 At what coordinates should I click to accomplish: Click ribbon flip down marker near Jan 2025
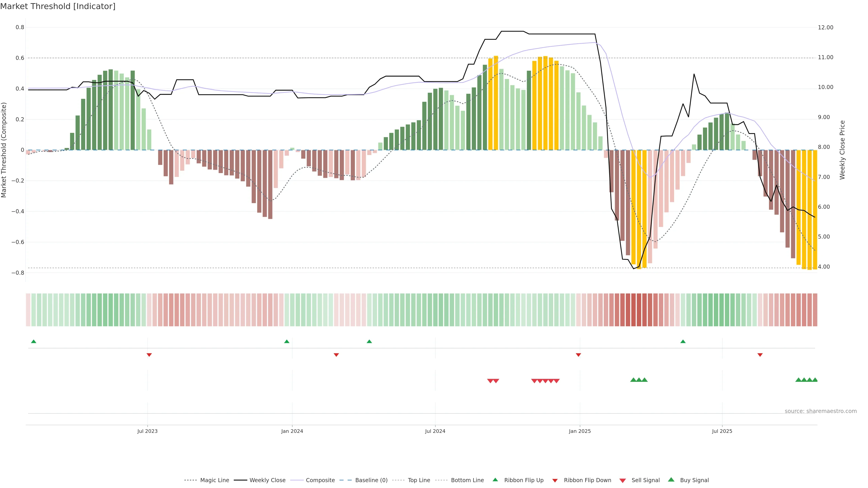tap(578, 355)
